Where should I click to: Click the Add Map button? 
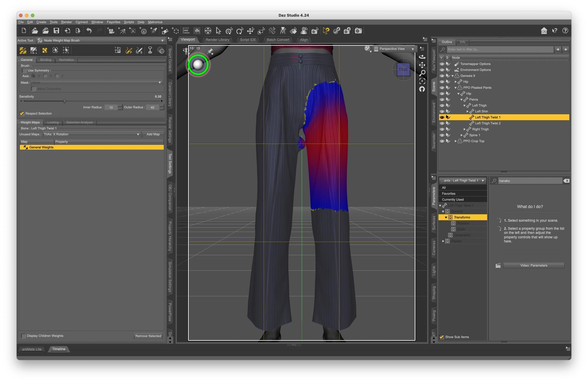(153, 134)
